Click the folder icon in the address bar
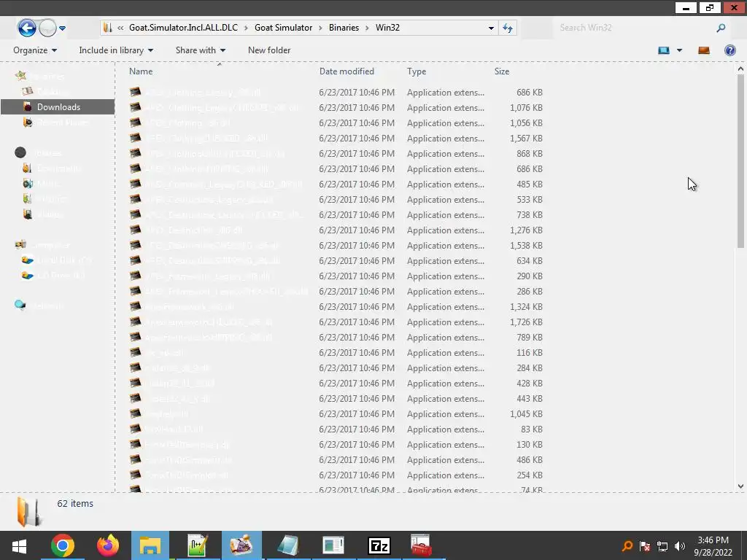The image size is (747, 560). pyautogui.click(x=108, y=28)
